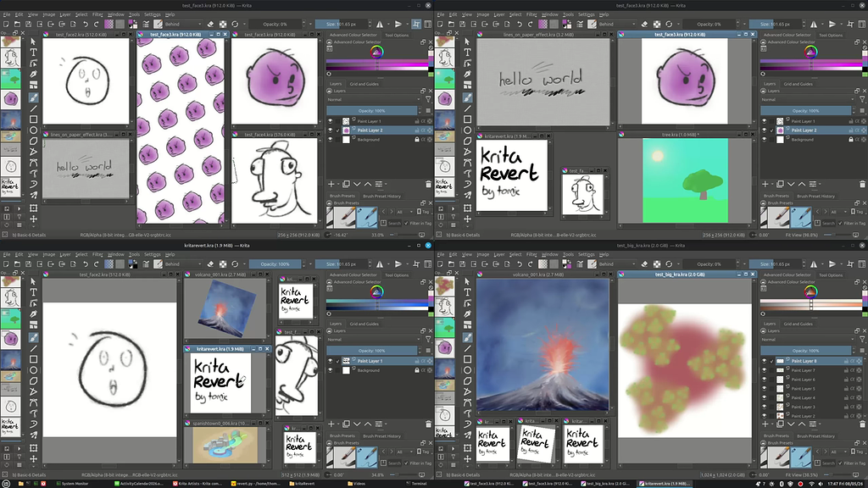Pick Polyline tool in test_big_kra.kra window
Screen dimensions: 868x488
coord(467,391)
